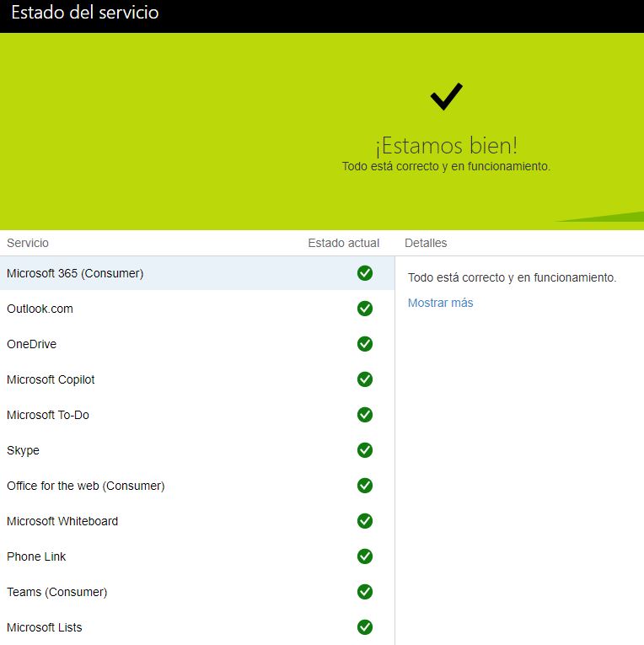Select Office for the web (Consumer)
The width and height of the screenshot is (644, 645).
tap(85, 486)
